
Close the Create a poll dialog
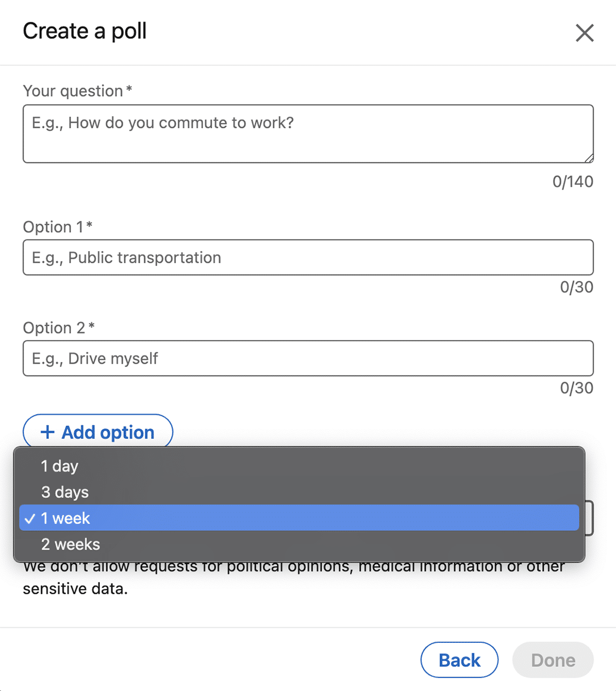(584, 33)
